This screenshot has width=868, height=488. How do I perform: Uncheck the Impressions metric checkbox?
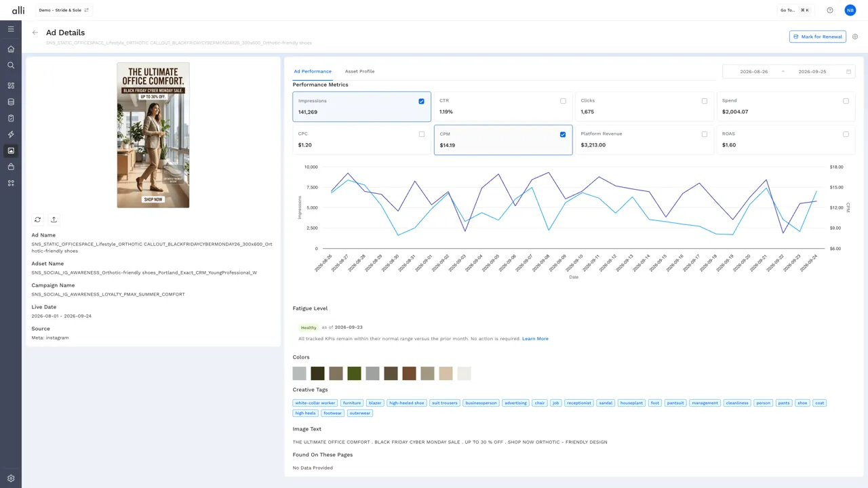421,101
